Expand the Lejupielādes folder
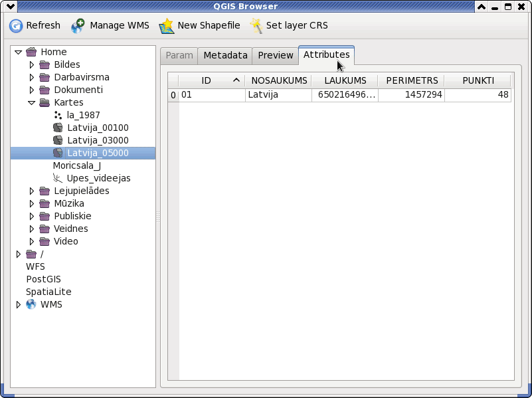Image resolution: width=532 pixels, height=398 pixels. click(x=32, y=191)
